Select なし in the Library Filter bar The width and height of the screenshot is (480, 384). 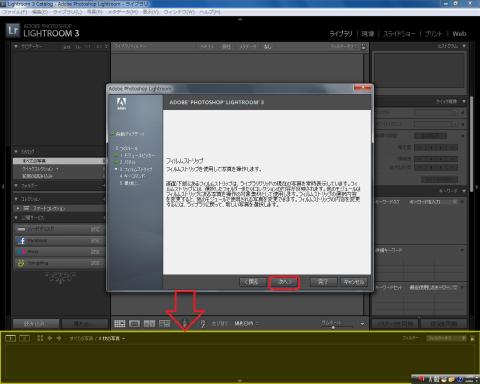267,47
